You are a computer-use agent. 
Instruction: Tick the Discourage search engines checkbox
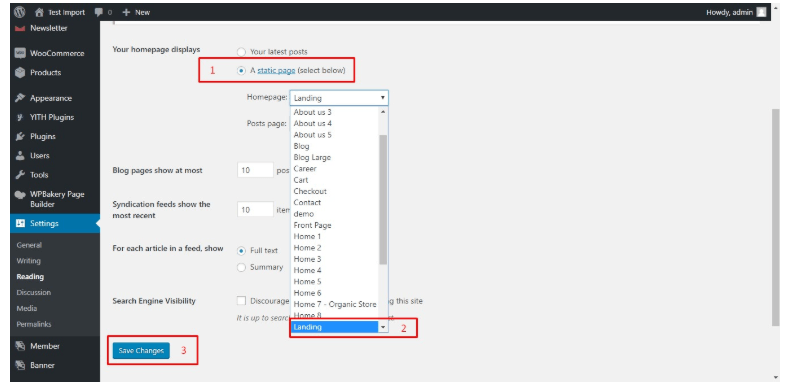pos(241,301)
